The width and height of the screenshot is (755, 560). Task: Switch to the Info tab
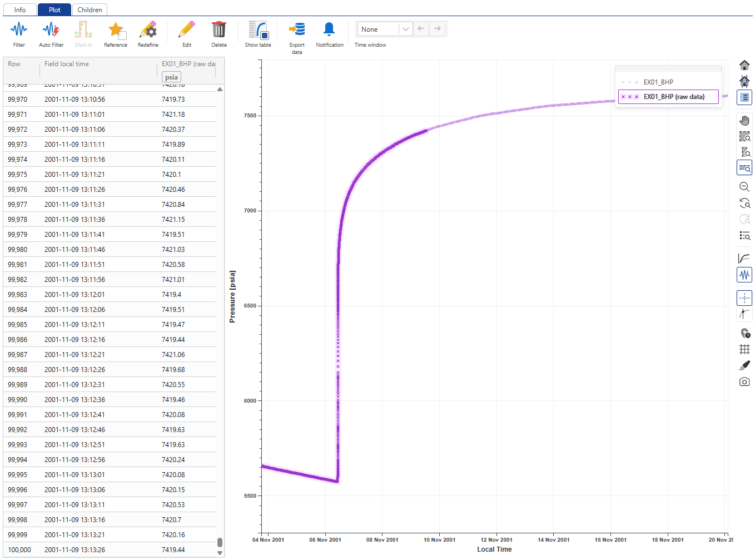pyautogui.click(x=19, y=9)
